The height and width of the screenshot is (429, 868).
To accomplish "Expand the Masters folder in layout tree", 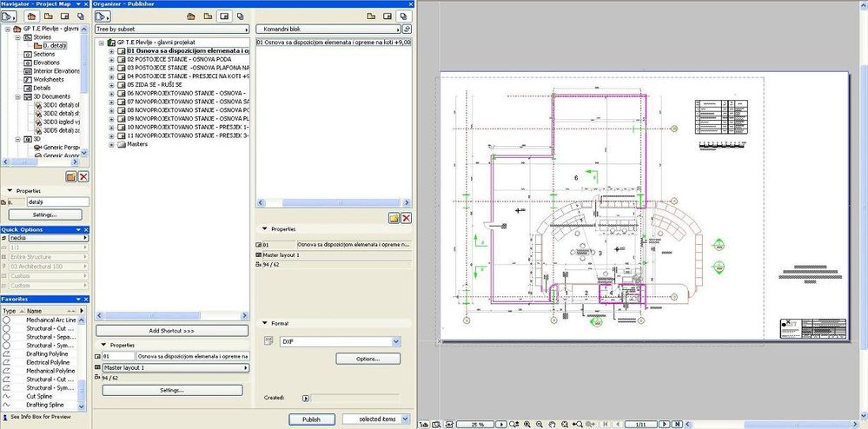I will [x=111, y=144].
